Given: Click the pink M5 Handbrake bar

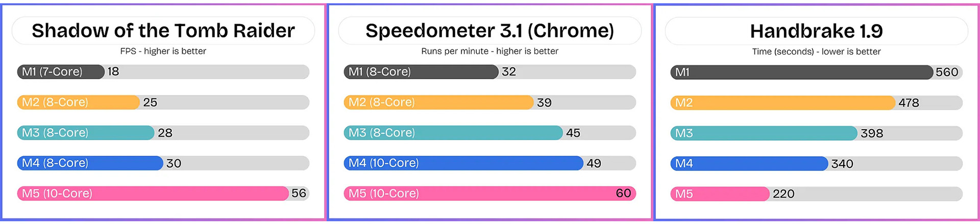Looking at the screenshot, I should (x=719, y=194).
